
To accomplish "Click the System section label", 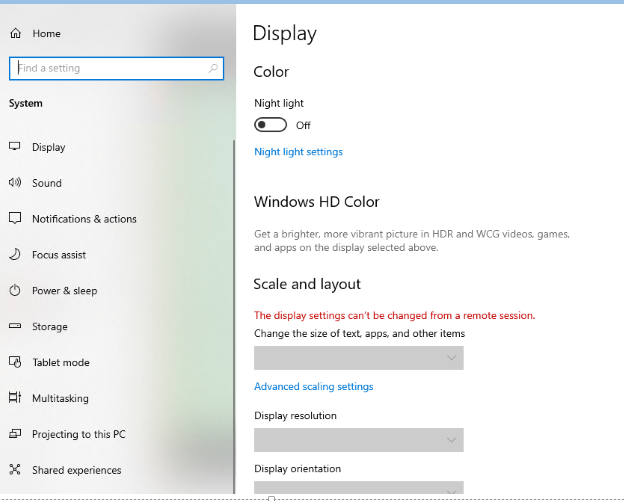I will 25,103.
